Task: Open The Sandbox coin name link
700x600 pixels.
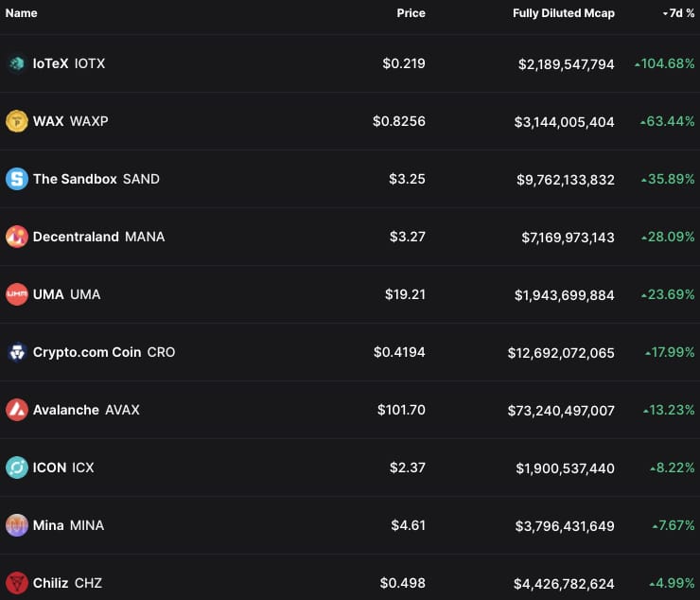Action: 75,179
